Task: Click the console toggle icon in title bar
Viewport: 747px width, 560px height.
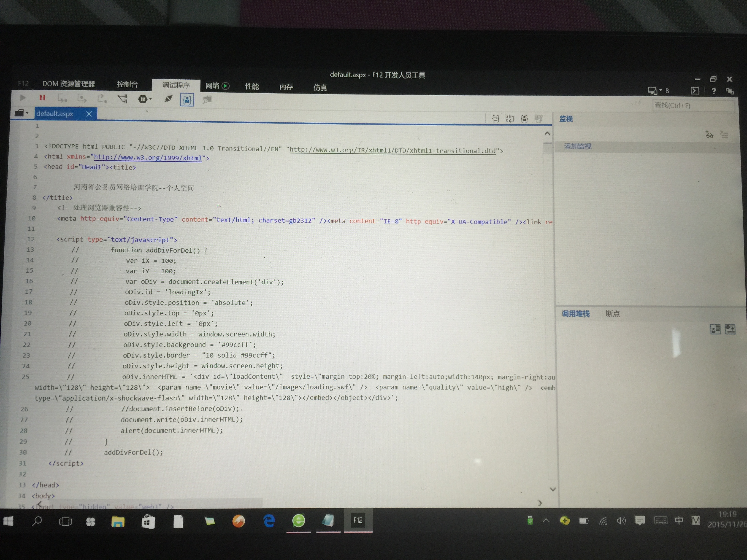Action: [695, 91]
